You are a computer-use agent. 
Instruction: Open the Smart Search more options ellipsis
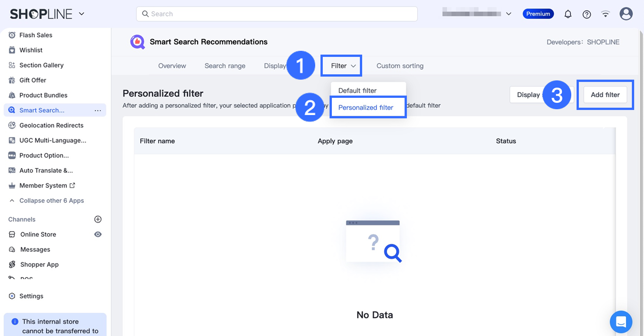98,110
